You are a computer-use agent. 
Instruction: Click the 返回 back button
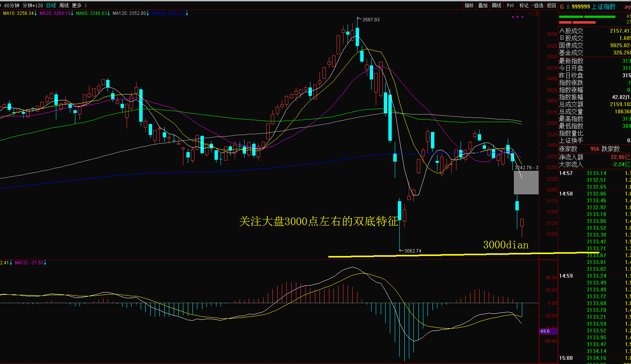[551, 5]
